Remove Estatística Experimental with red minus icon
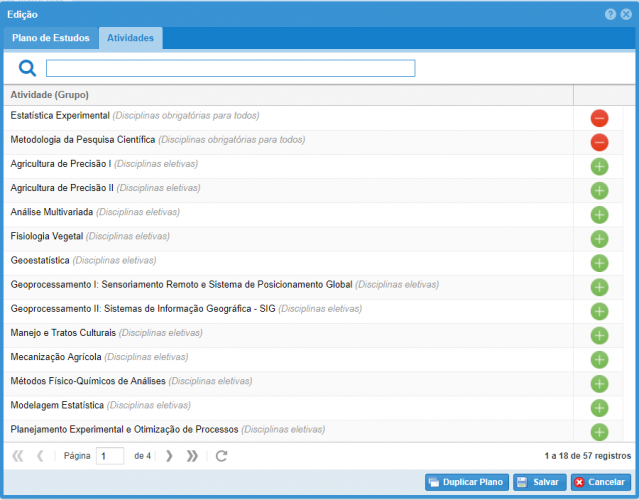 coord(599,118)
